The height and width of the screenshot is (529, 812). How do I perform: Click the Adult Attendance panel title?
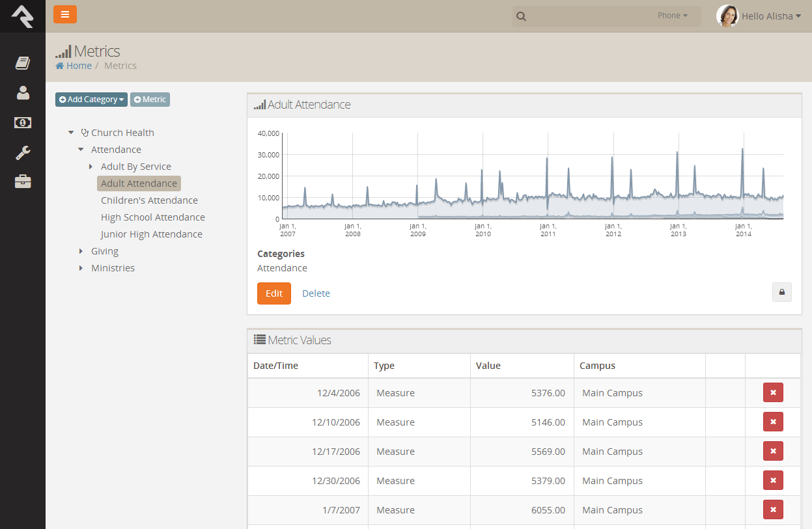coord(309,105)
